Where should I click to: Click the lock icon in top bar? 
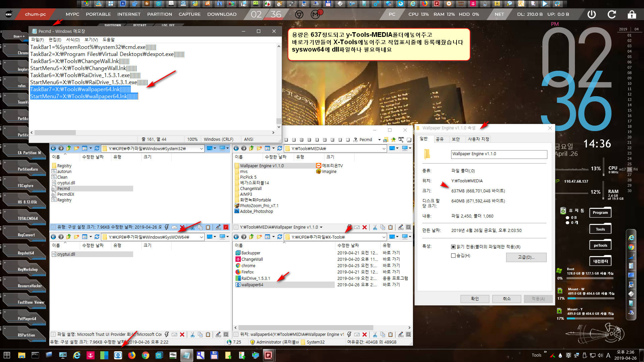click(x=632, y=14)
